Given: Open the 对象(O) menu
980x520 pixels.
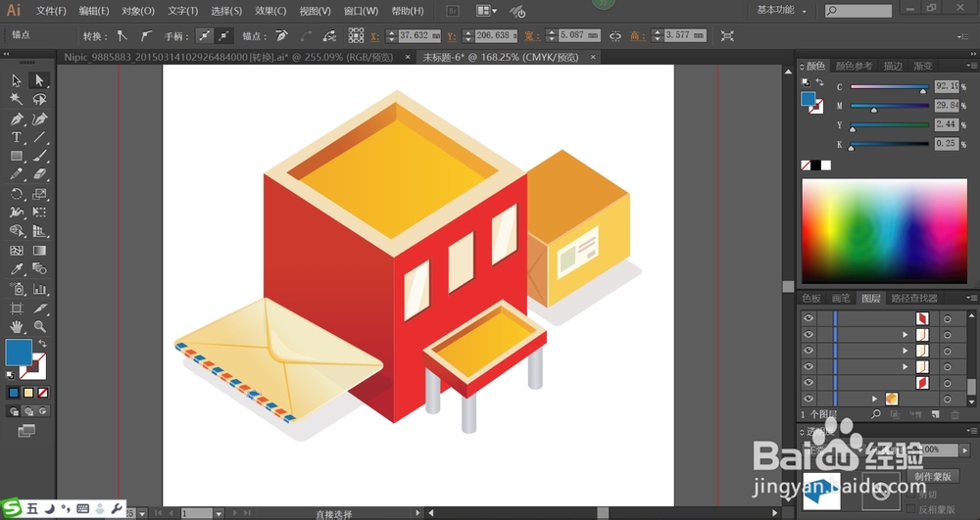Looking at the screenshot, I should tap(138, 11).
